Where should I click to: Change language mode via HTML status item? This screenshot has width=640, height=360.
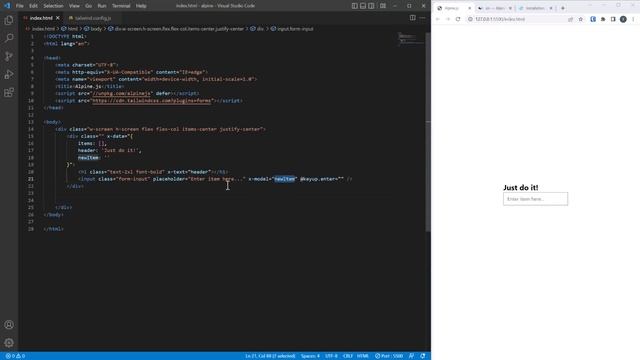(x=363, y=356)
